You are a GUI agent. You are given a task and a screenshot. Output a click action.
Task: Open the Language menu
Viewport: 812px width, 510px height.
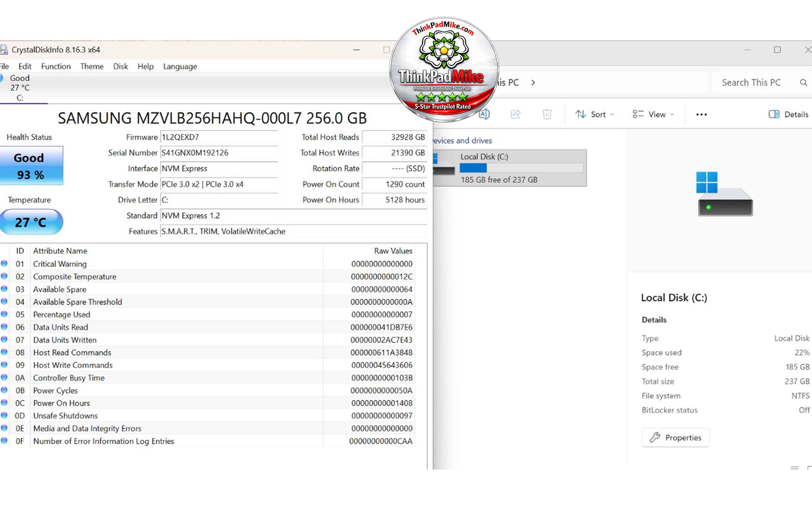pyautogui.click(x=180, y=66)
